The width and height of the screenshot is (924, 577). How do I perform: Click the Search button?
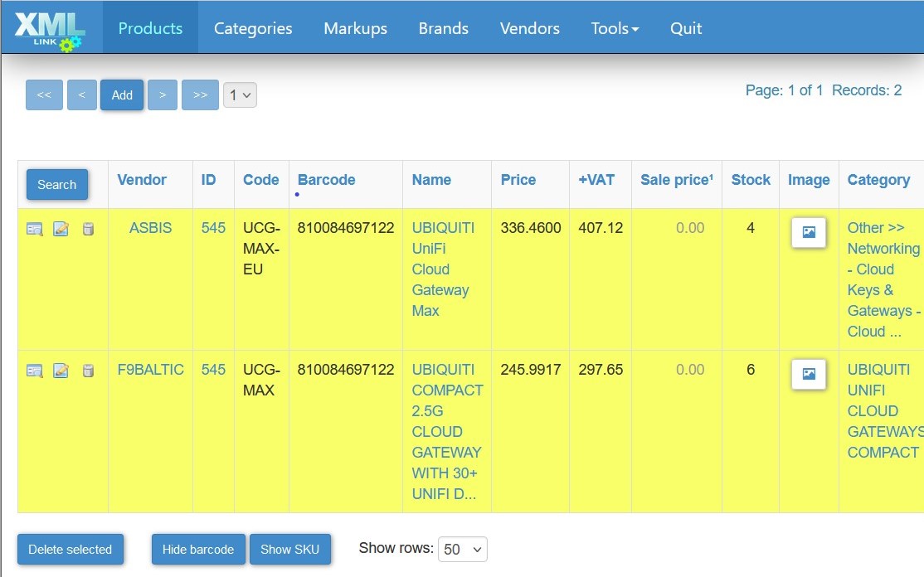tap(57, 184)
